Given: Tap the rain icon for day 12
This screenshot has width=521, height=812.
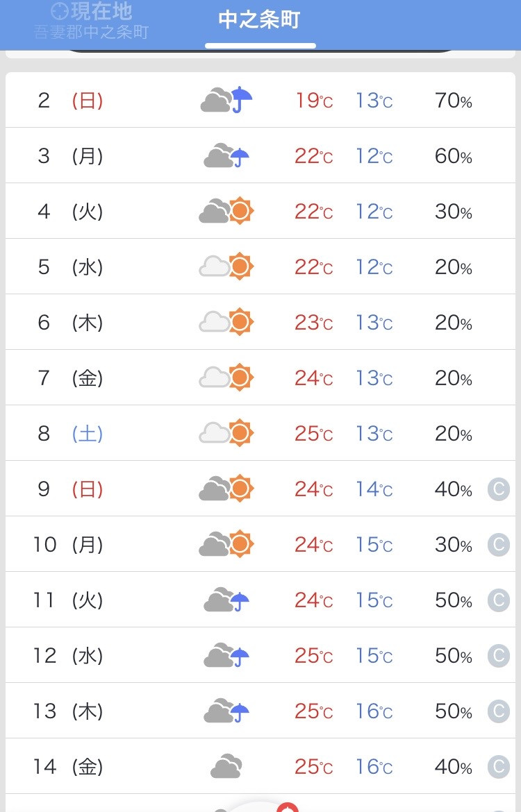Looking at the screenshot, I should [226, 655].
